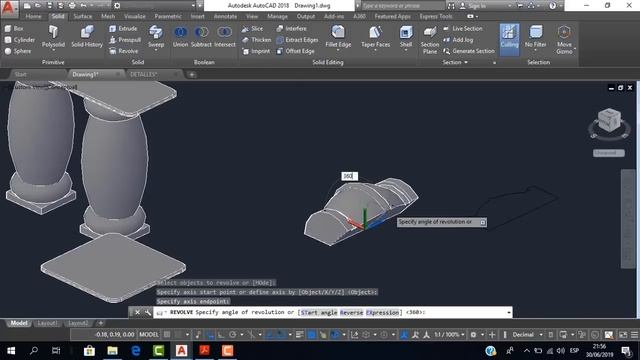This screenshot has height=360, width=640.
Task: Create a Section Plane
Action: click(430, 40)
